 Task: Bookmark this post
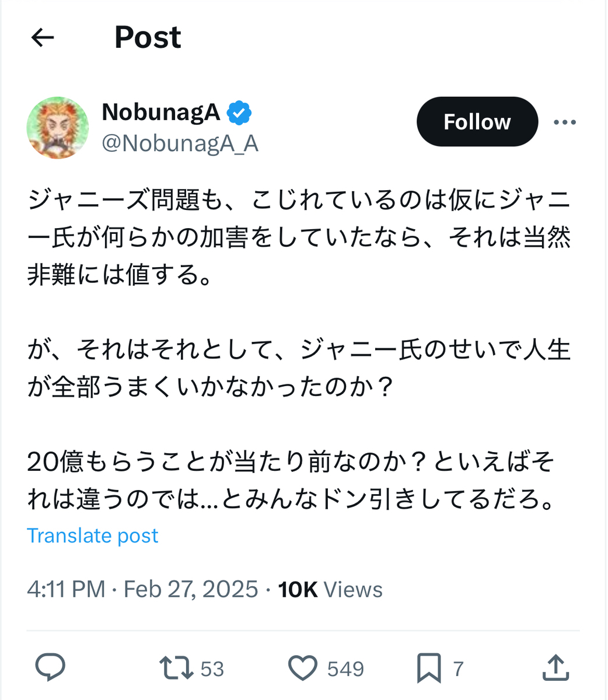(429, 668)
